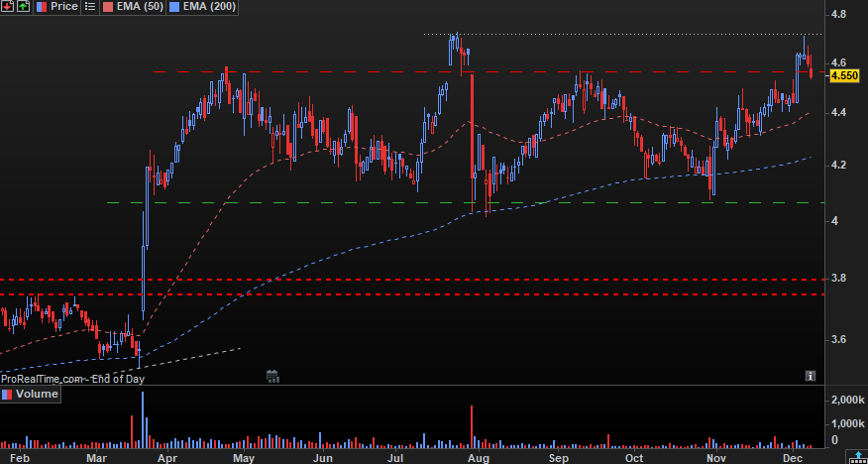This screenshot has width=868, height=464.
Task: Click the red EMA (50) color swatch
Action: tap(108, 7)
